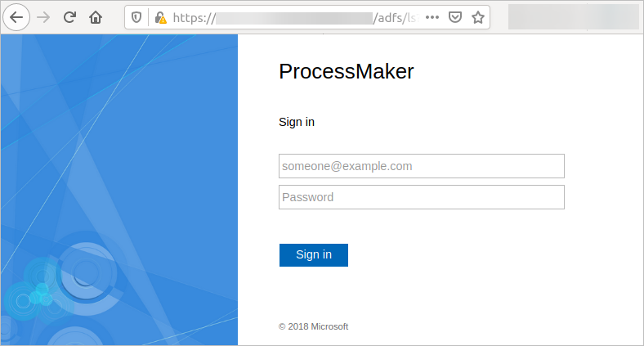Click into the Password field

pyautogui.click(x=421, y=197)
